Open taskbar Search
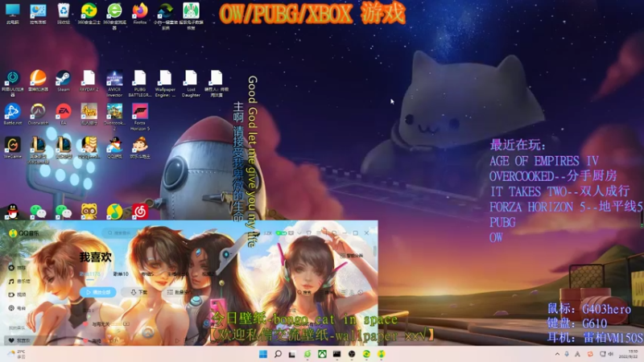Screen dimensions: 644x362 [x=278, y=354]
